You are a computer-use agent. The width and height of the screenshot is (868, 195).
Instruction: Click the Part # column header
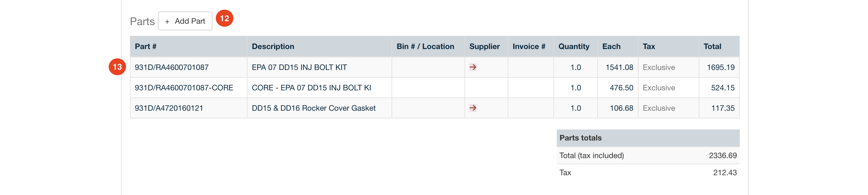click(x=146, y=47)
